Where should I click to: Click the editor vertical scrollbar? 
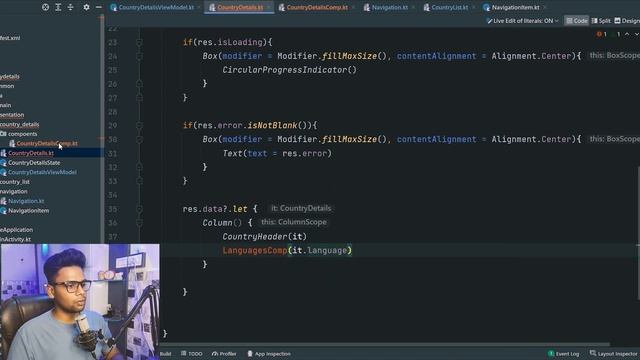click(638, 233)
